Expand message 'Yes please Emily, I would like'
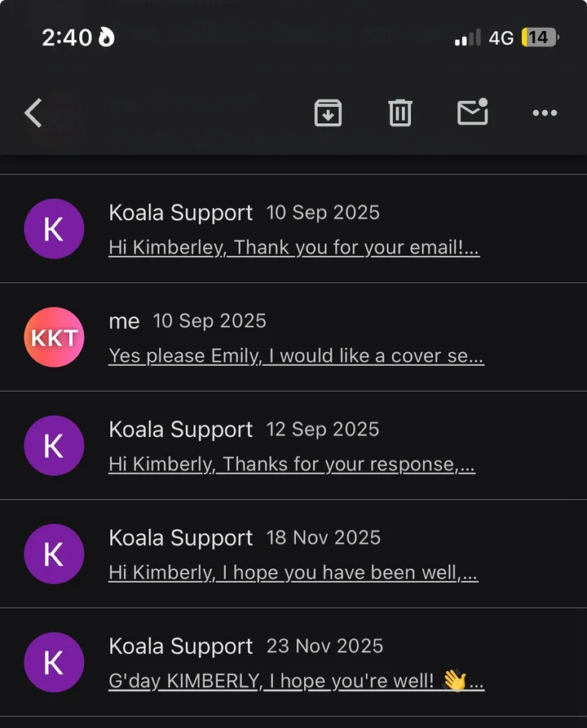Image resolution: width=587 pixels, height=728 pixels. (296, 356)
